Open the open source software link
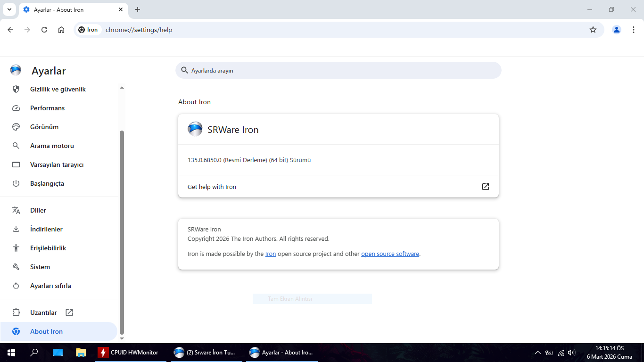 click(390, 254)
